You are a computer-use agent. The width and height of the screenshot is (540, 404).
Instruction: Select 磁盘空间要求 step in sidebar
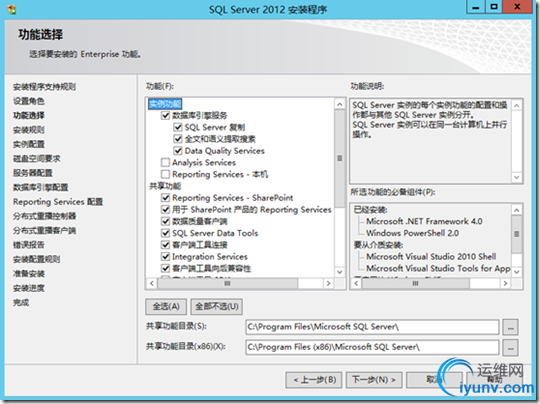point(37,159)
